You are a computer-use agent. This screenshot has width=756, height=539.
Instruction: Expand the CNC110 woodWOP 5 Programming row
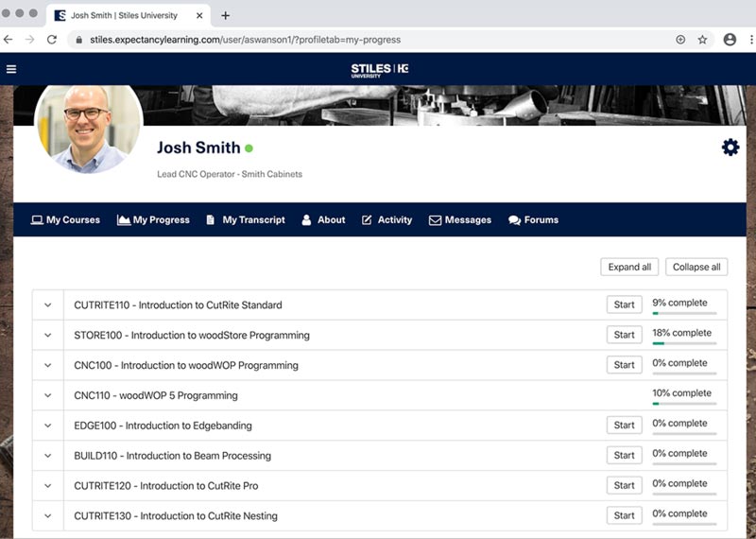47,395
